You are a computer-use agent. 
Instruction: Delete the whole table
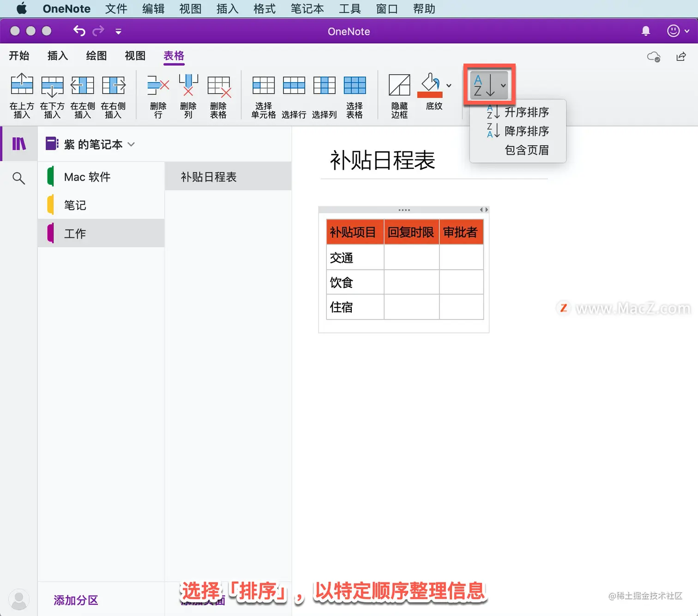219,96
